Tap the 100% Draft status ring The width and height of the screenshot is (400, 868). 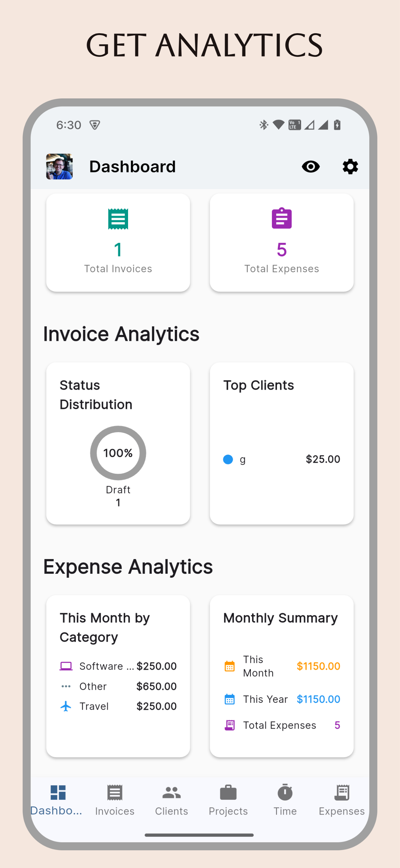pos(118,453)
